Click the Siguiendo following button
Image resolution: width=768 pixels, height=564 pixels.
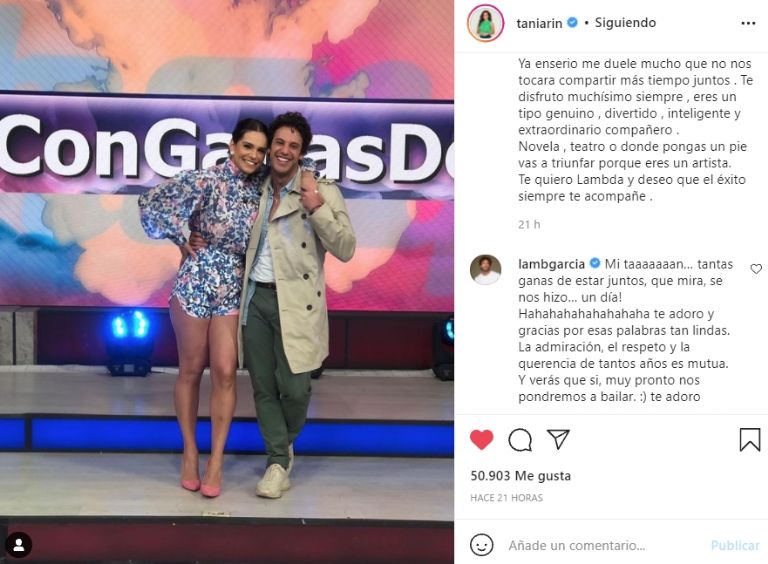point(625,23)
